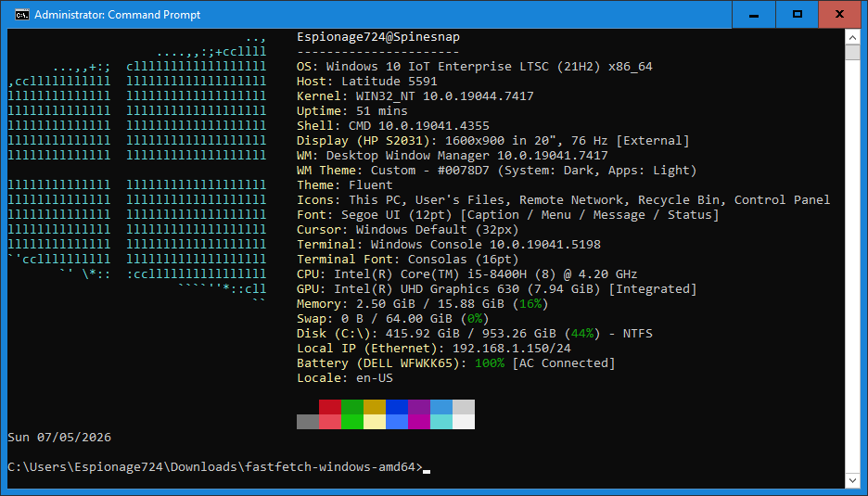Click the Icons line listing Recycle Bin

point(564,200)
